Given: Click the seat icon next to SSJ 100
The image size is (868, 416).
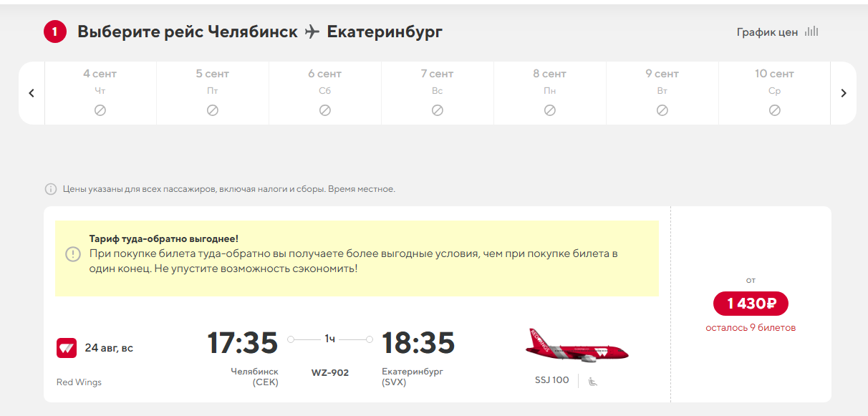Looking at the screenshot, I should tap(592, 382).
